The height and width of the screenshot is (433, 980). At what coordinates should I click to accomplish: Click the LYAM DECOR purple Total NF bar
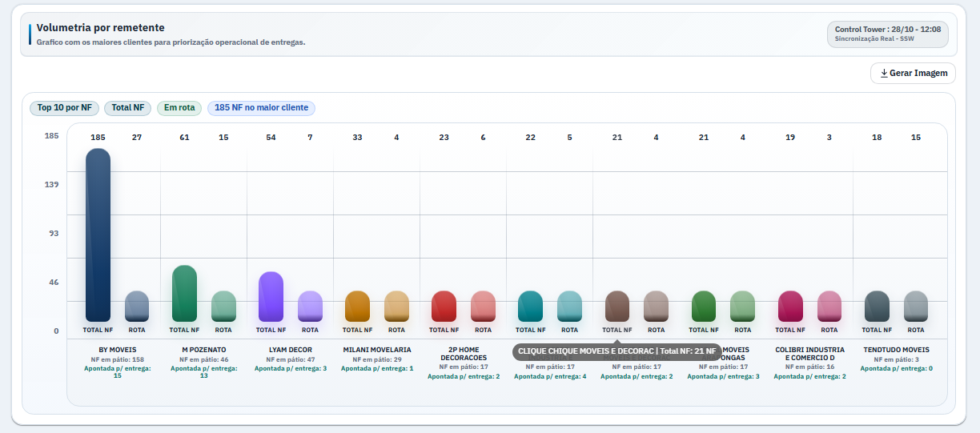coord(271,297)
